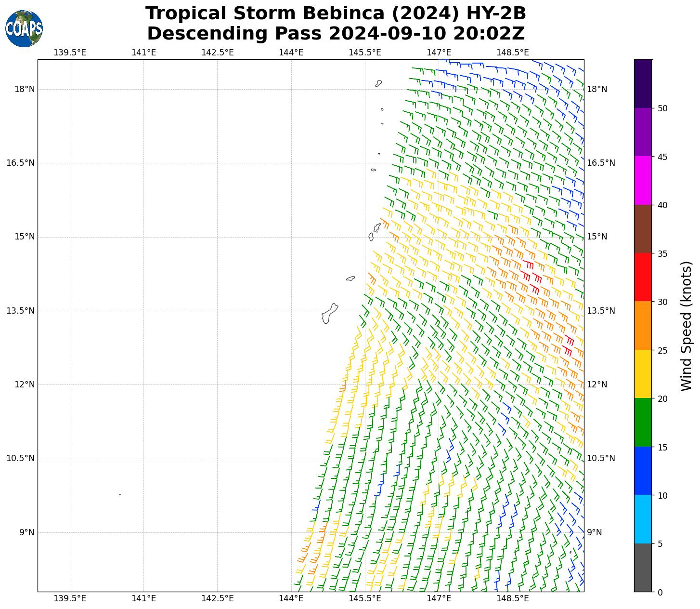Click the right axis label 16.5°N
The width and height of the screenshot is (700, 609).
601,163
